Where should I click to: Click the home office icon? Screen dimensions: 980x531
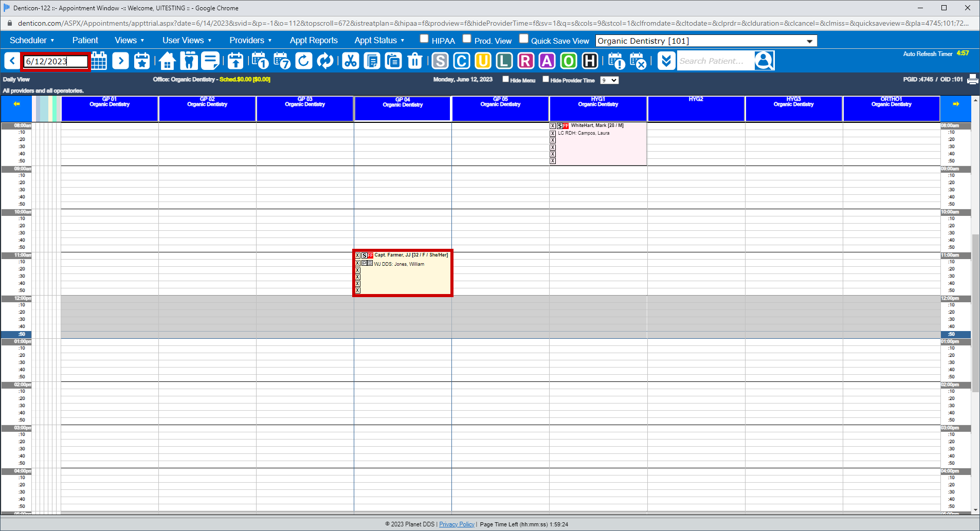167,61
